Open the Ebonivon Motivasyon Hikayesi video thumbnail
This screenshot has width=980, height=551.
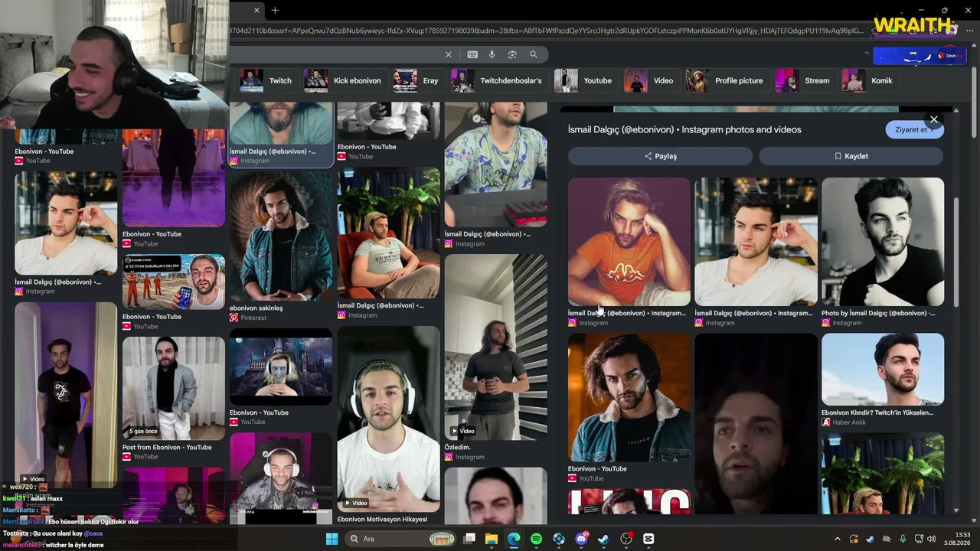tap(389, 419)
